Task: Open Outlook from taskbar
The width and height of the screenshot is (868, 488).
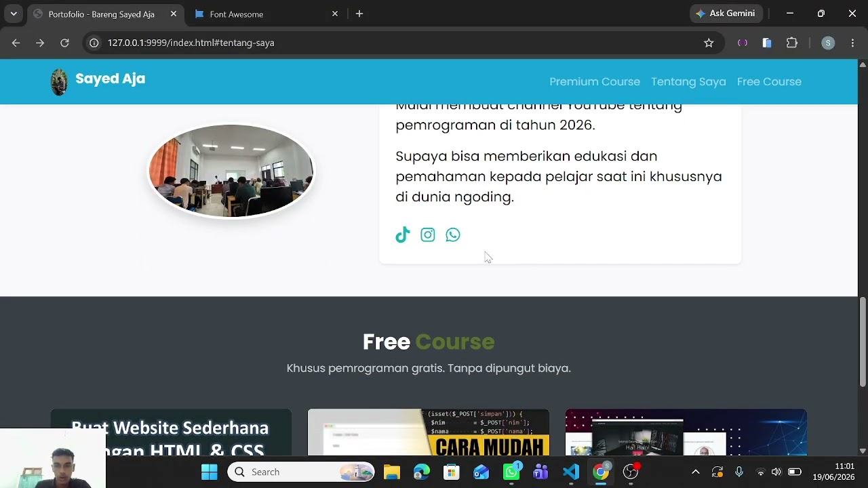Action: coord(481,472)
